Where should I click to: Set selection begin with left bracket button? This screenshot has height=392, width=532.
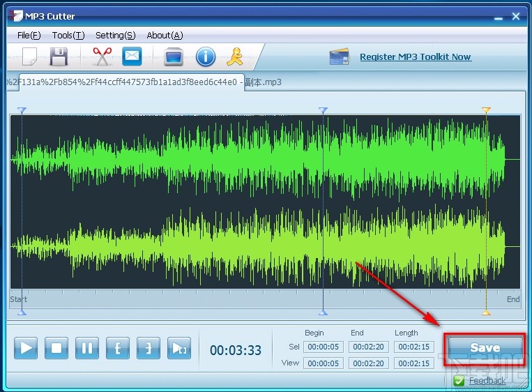[x=118, y=348]
